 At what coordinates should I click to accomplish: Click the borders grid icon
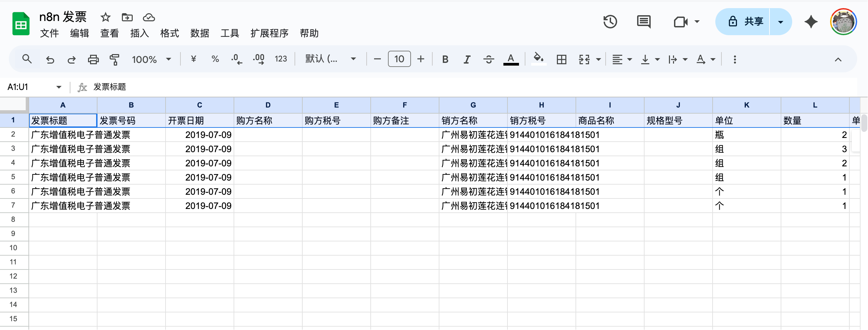click(561, 60)
